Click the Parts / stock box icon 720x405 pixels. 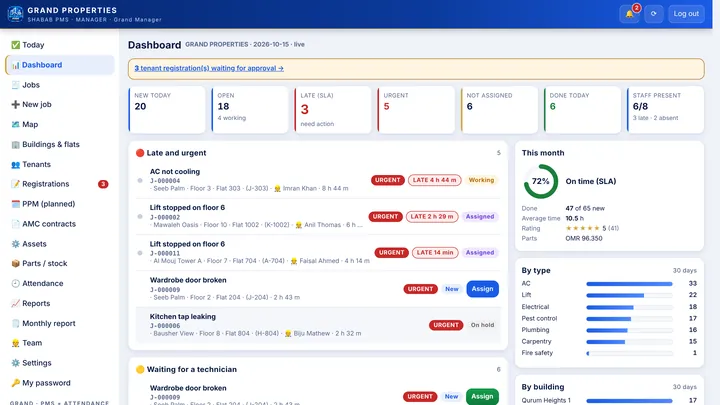16,264
